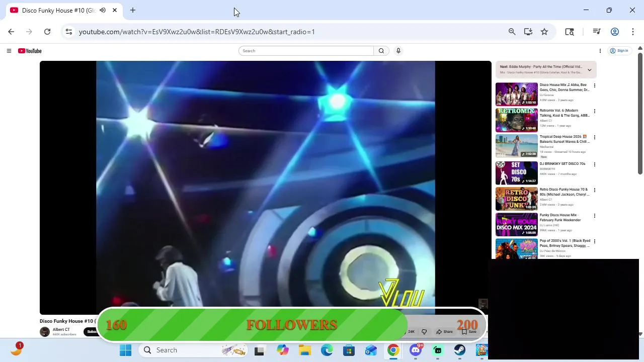Open Task View on the taskbar
Image resolution: width=644 pixels, height=362 pixels.
pyautogui.click(x=259, y=350)
